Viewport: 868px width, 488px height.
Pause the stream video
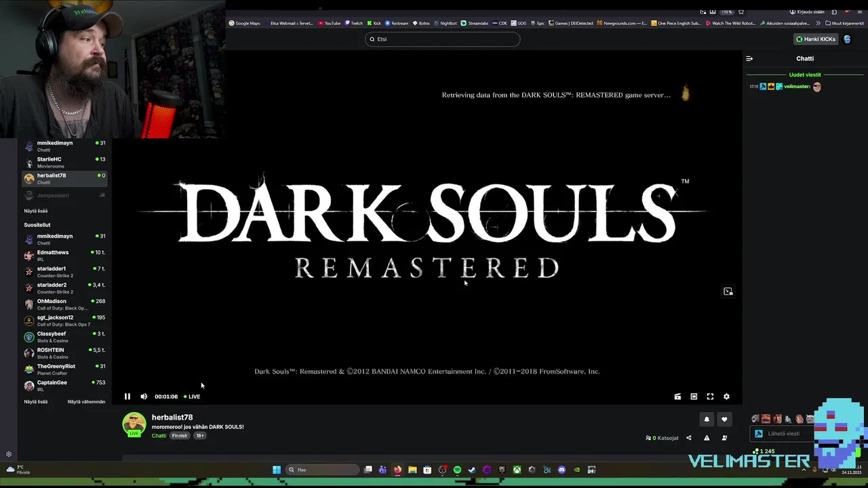pyautogui.click(x=127, y=396)
